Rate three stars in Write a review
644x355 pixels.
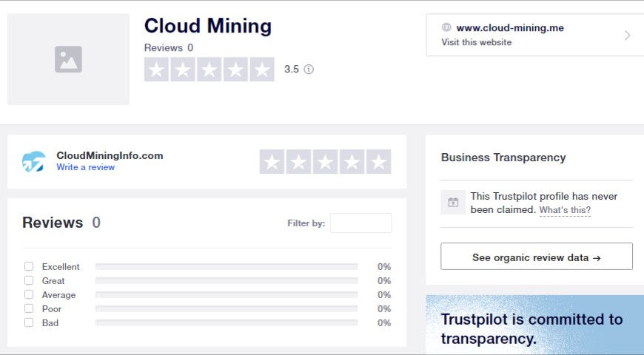point(325,162)
